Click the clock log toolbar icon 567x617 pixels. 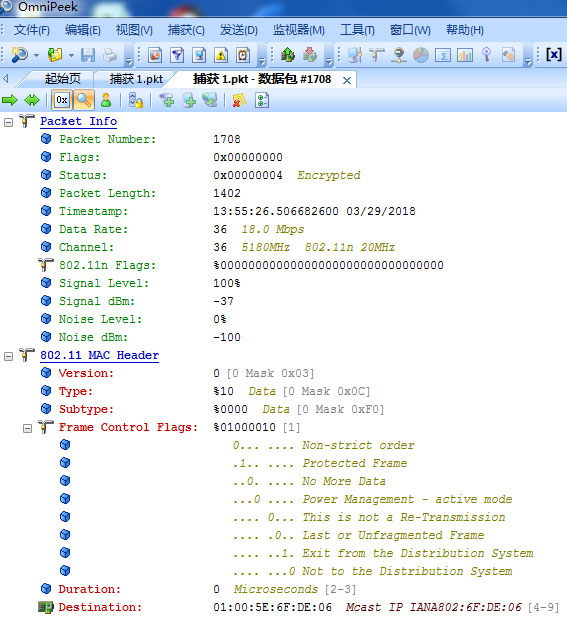243,55
